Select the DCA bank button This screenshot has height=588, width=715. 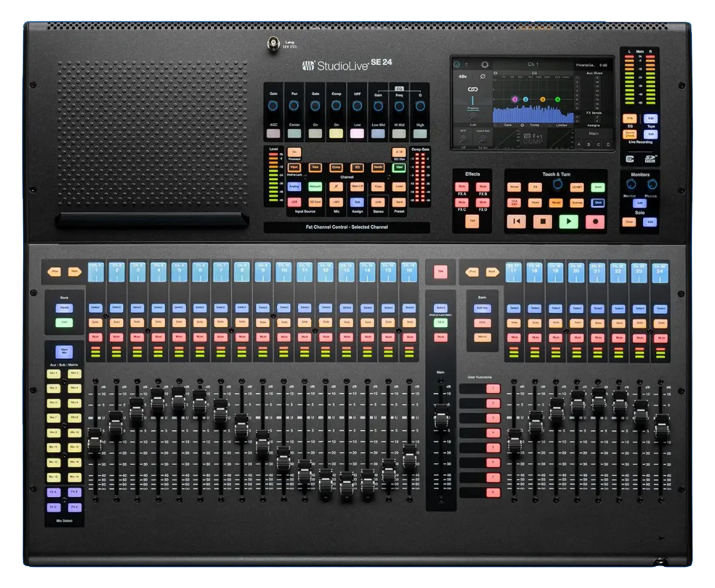click(x=483, y=323)
